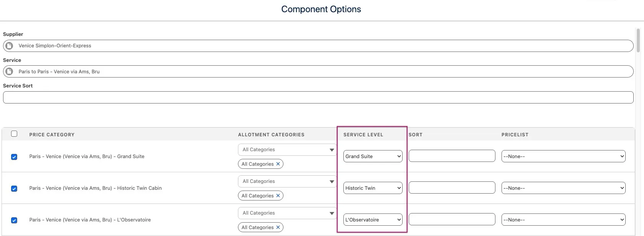Click the vertical scrollbar thumb
The width and height of the screenshot is (644, 236).
638,40
